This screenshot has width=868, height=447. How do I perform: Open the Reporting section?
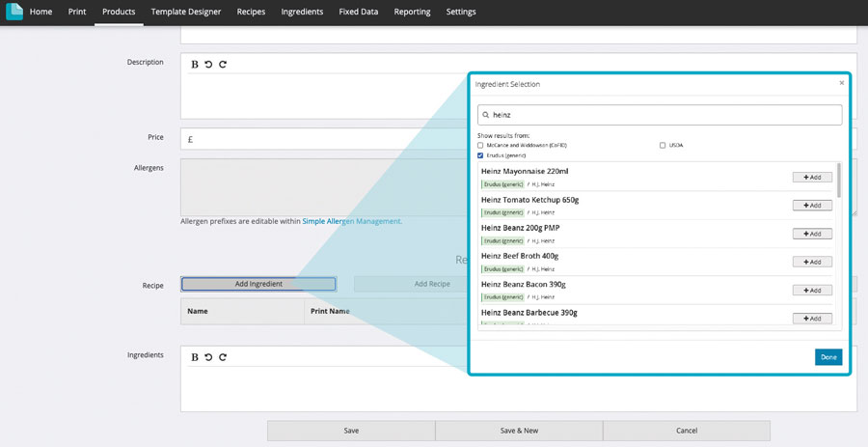point(412,12)
